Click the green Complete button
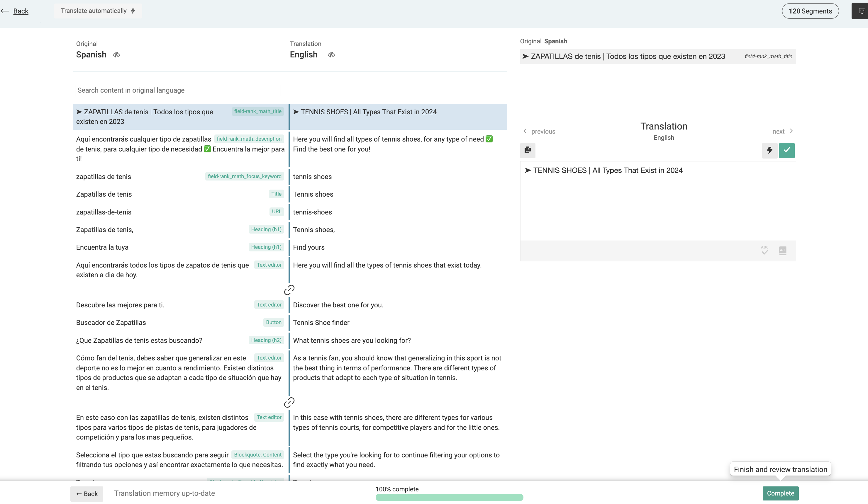868x504 pixels. [780, 493]
